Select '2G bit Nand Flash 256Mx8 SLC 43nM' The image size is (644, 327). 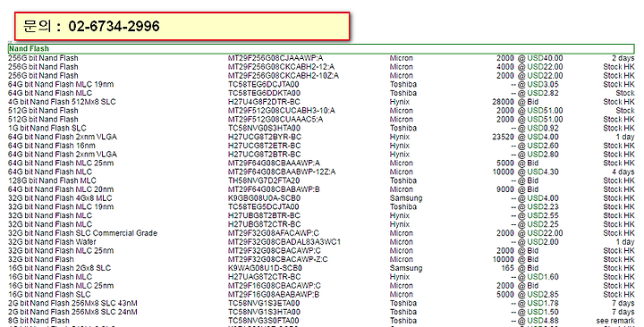point(72,304)
